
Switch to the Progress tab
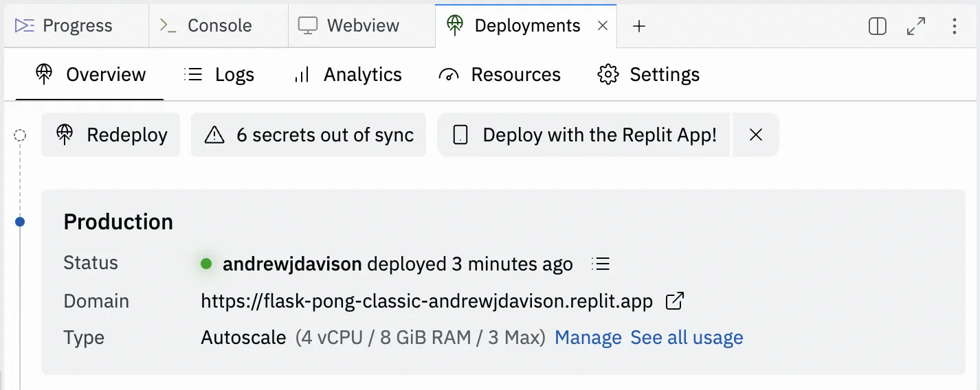[x=64, y=26]
